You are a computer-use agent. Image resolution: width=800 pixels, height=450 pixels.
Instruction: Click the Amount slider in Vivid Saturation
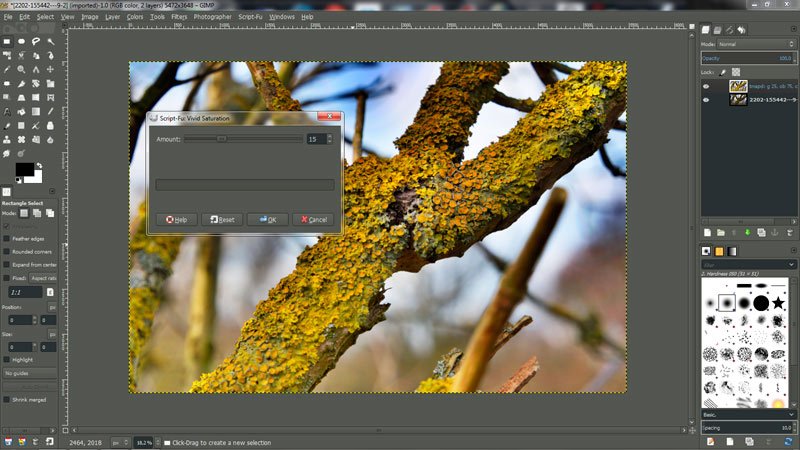[x=243, y=139]
